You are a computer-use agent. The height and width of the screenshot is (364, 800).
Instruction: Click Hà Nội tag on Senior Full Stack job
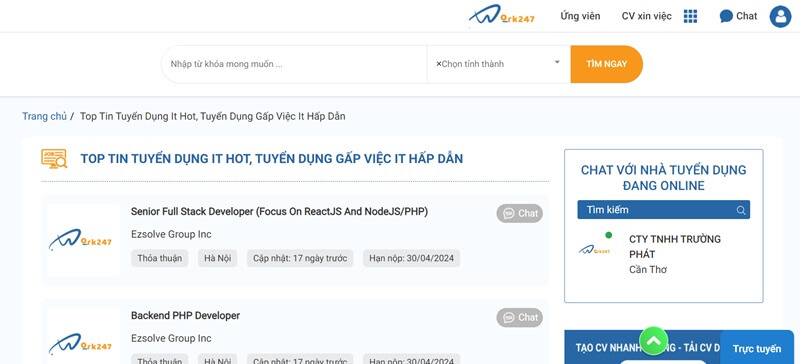(x=217, y=258)
